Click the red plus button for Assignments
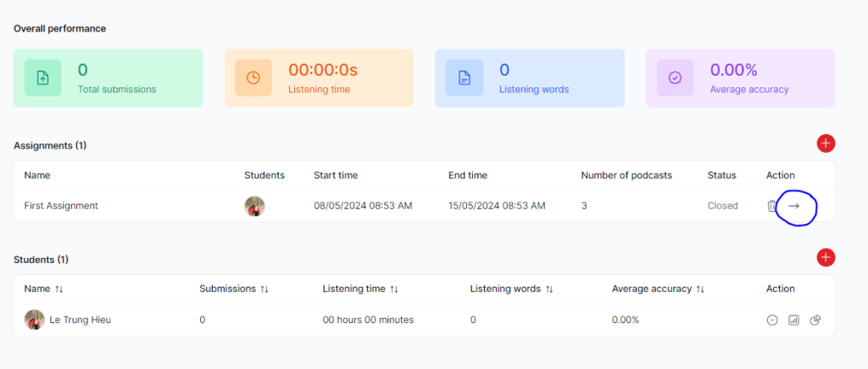Viewport: 868px width, 369px height. click(826, 143)
